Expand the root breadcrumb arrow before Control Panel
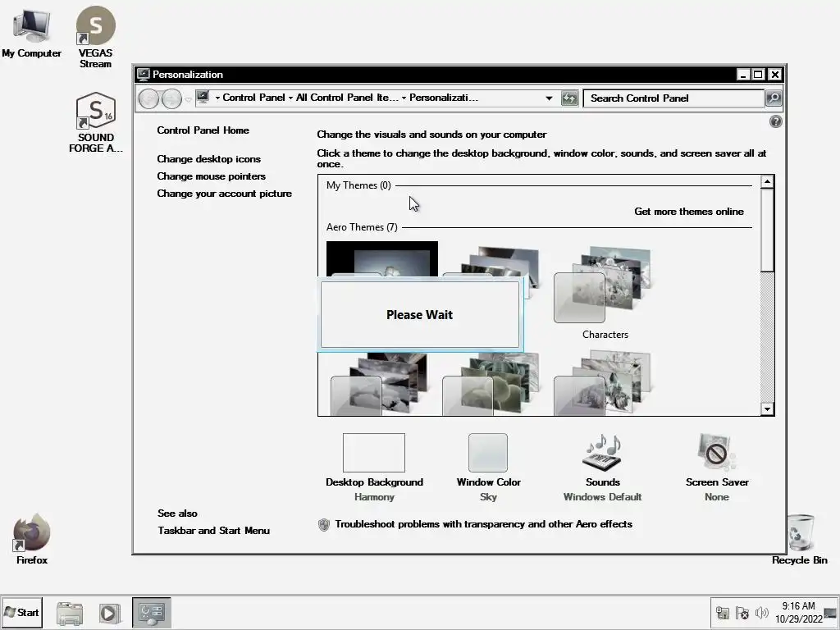840x630 pixels. 217,98
